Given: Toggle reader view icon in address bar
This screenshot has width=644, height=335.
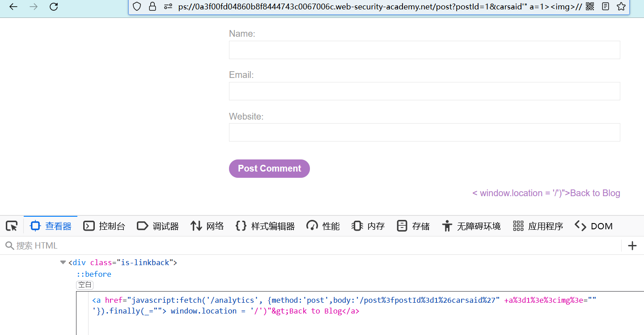Looking at the screenshot, I should coord(606,6).
